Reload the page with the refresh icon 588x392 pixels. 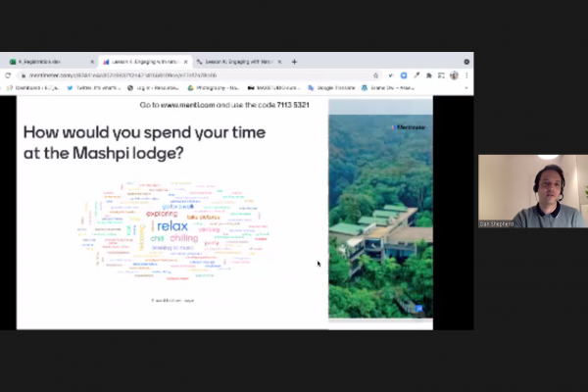click(x=8, y=75)
